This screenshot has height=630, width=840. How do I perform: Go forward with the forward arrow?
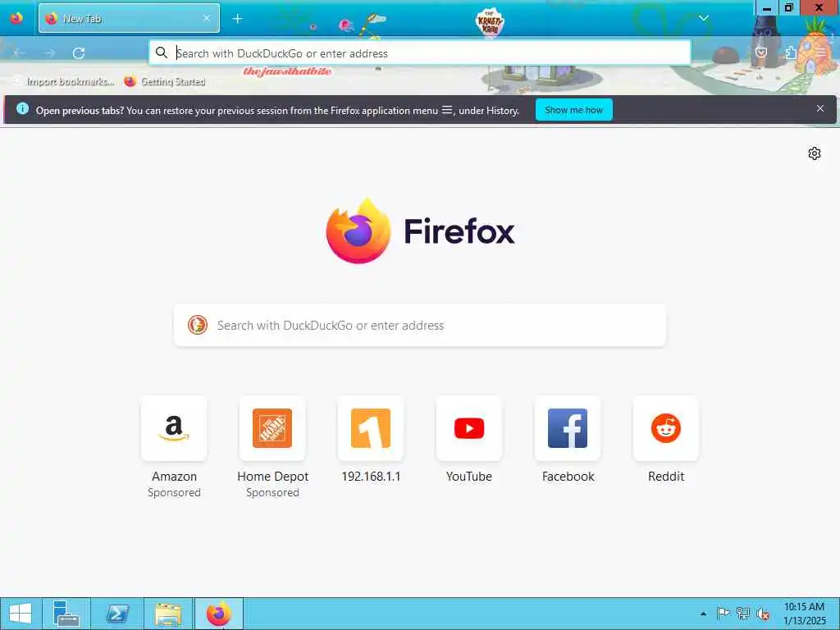(49, 53)
